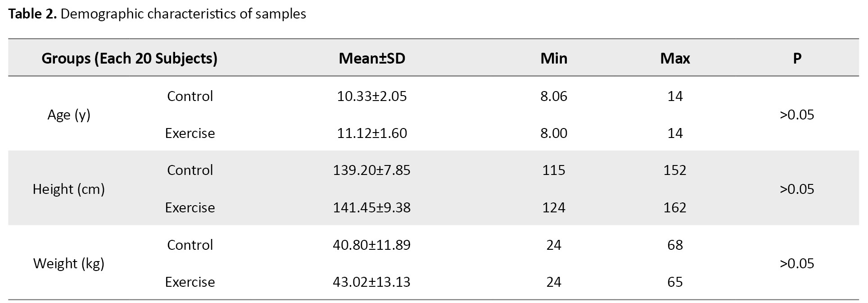Click the 11.12±1.60 age exercise cell

click(x=372, y=133)
